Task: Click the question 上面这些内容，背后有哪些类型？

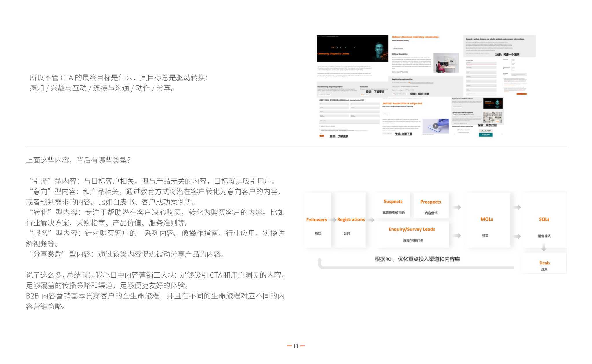Action: (78, 160)
